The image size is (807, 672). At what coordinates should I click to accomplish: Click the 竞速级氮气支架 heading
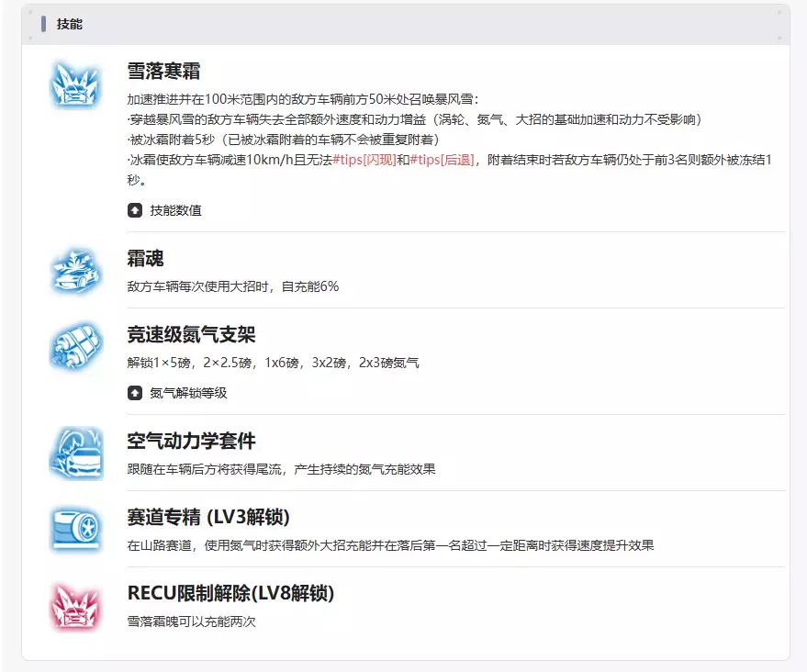(191, 335)
